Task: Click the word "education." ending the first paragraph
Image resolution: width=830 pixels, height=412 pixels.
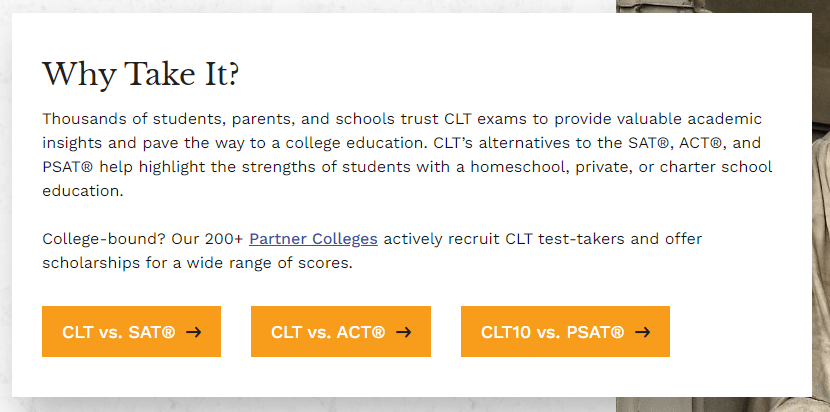Action: [83, 191]
